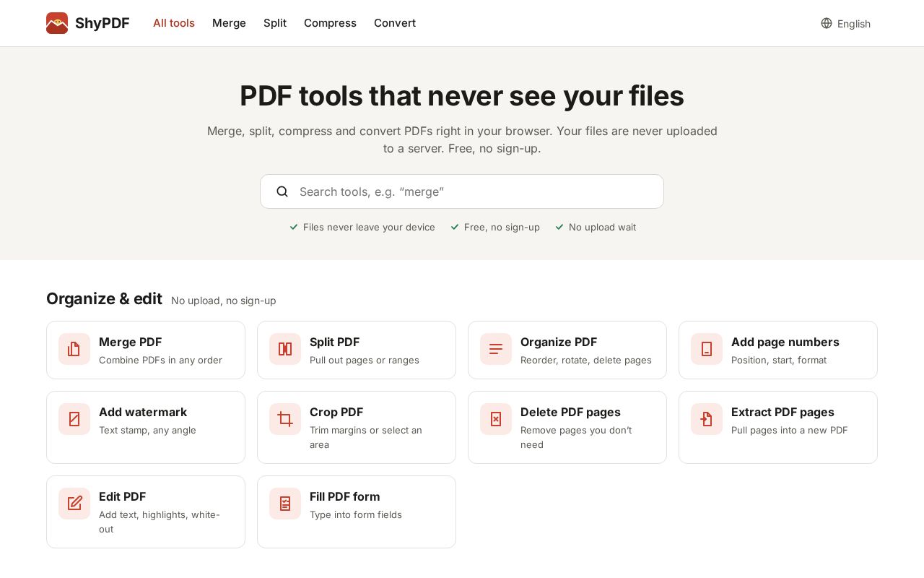Click the 'Free, no sign-up' badge text
924x578 pixels.
pos(502,227)
